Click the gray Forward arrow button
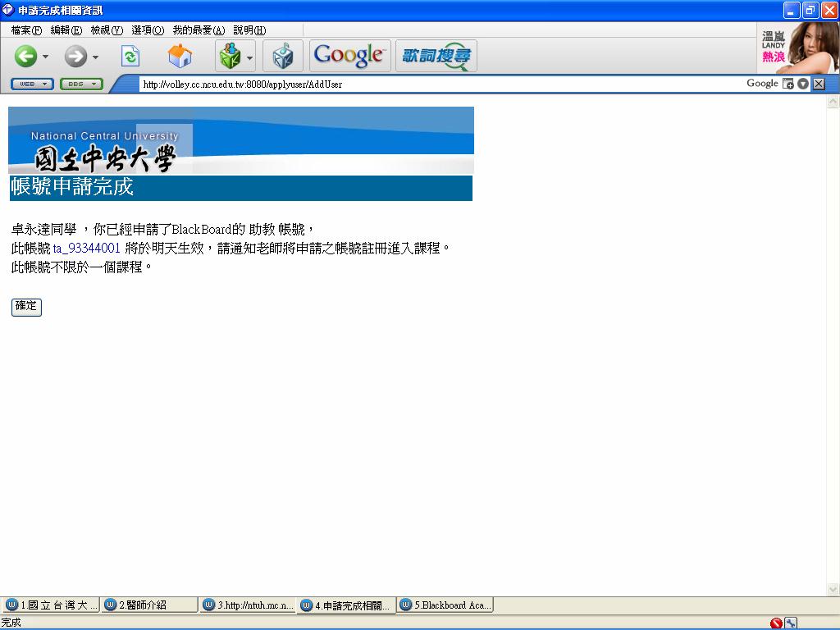The height and width of the screenshot is (630, 840). (75, 56)
